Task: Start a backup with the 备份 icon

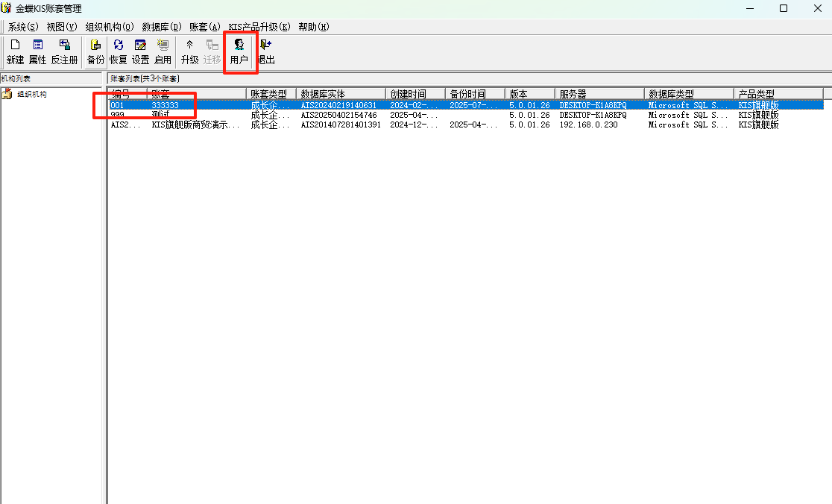Action: pos(95,51)
